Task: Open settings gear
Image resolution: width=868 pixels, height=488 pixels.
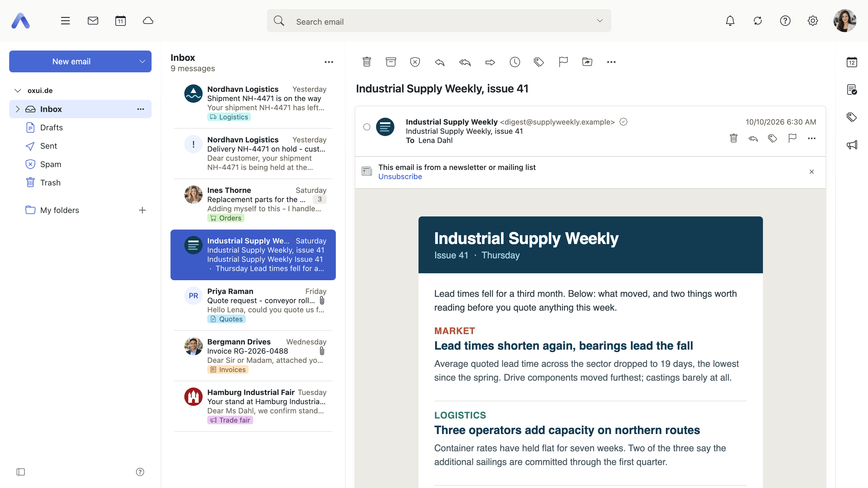Action: [x=812, y=21]
